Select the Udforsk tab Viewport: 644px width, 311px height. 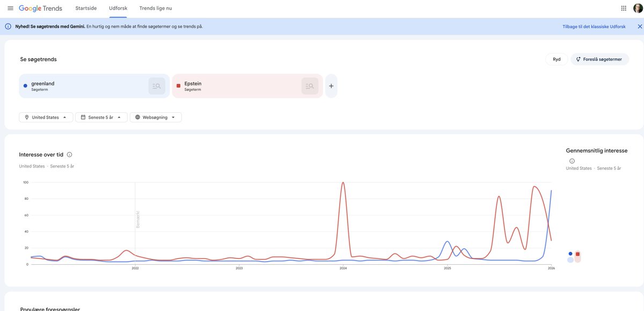tap(118, 8)
